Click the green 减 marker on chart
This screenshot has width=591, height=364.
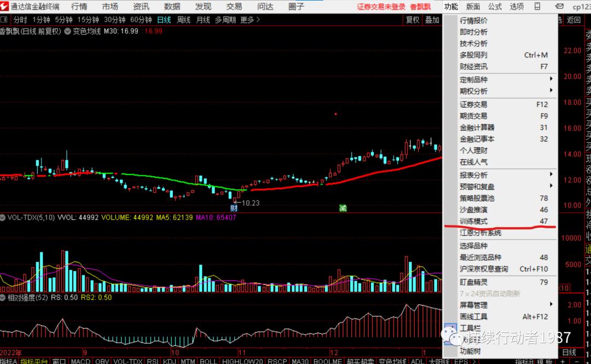(343, 208)
